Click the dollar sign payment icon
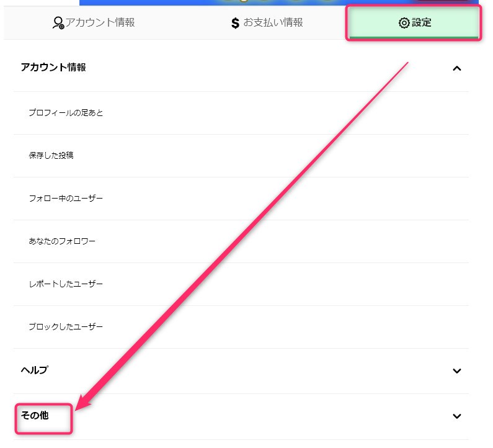Screen dimensions: 493x448 click(235, 24)
